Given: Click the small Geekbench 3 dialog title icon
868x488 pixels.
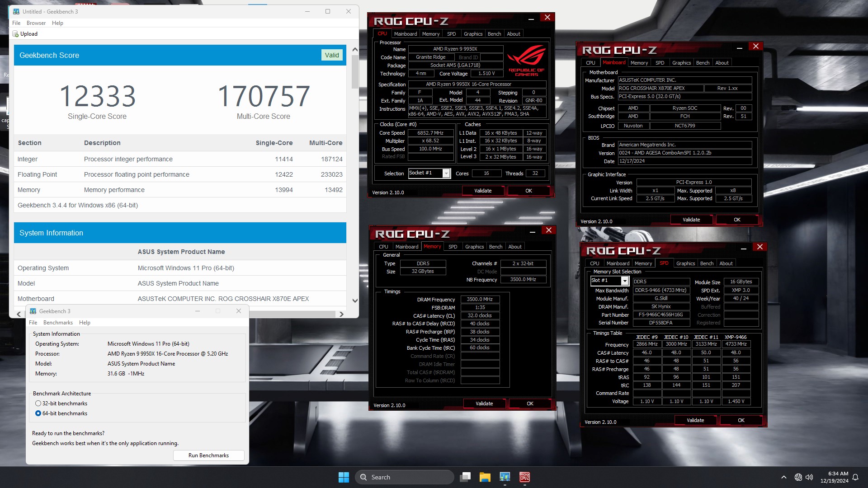Looking at the screenshot, I should pyautogui.click(x=33, y=311).
